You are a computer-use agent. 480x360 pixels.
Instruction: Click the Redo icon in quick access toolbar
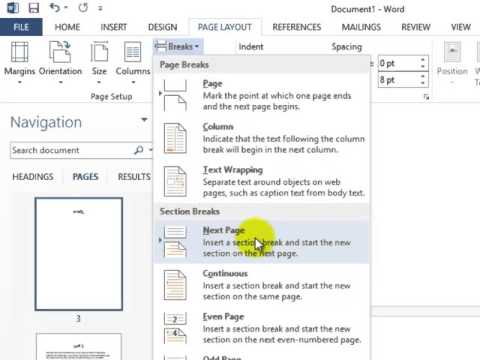coord(83,8)
